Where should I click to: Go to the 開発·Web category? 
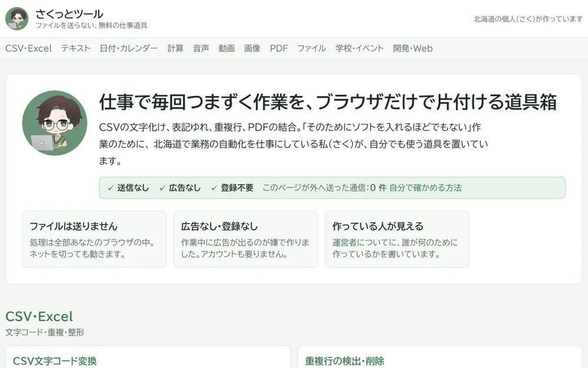point(413,48)
